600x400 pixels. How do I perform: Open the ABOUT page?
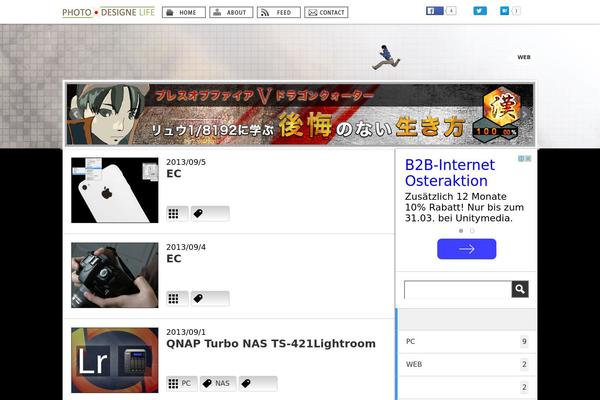coord(231,12)
